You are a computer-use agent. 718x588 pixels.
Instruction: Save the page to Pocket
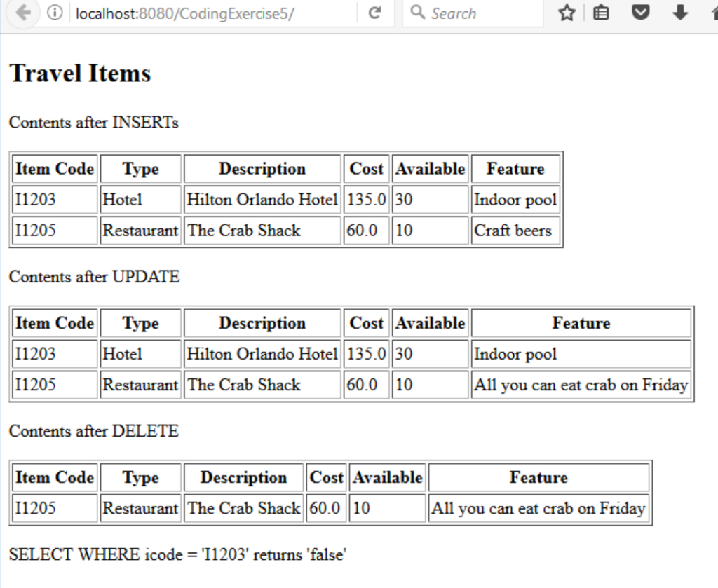click(640, 12)
